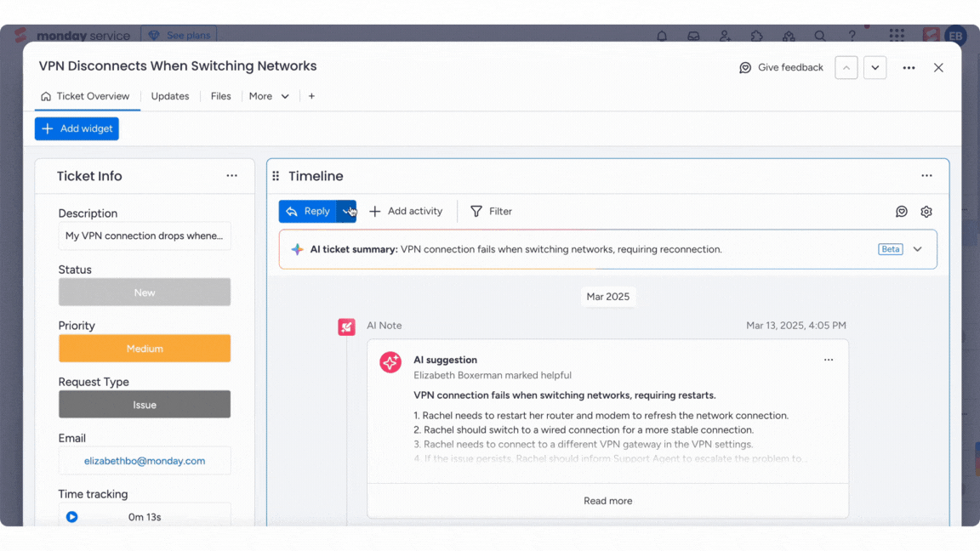Viewport: 980px width, 551px height.
Task: Click the AI suggestion sparkle avatar
Action: (x=390, y=362)
